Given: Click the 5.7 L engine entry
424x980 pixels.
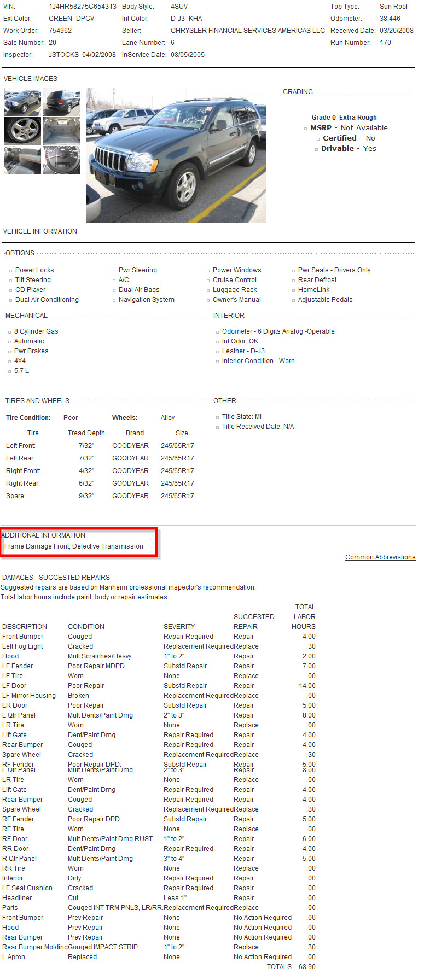Looking at the screenshot, I should coord(21,371).
